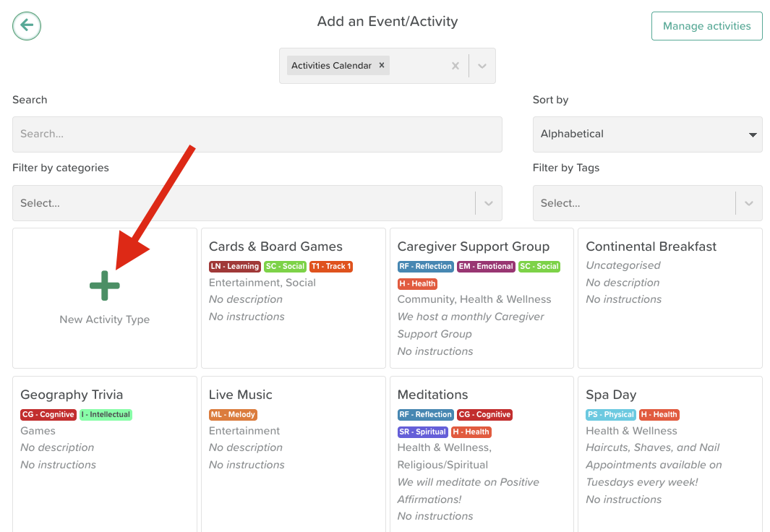Click the green plus New Activity icon
Viewport: 770px width, 532px height.
point(105,286)
